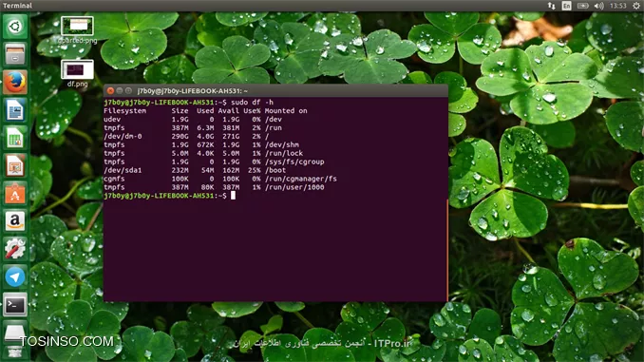The image size is (644, 362).
Task: Click the 'Filesystem' column header
Action: point(124,111)
